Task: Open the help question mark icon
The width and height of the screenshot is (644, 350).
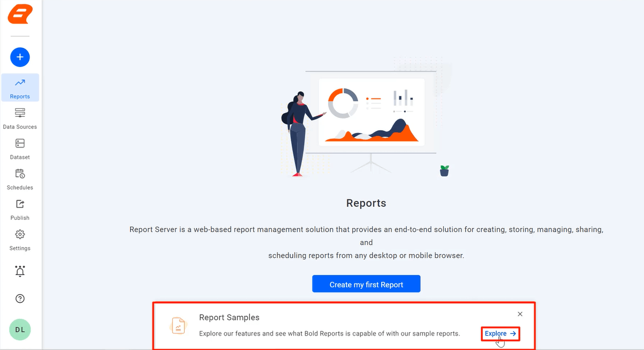Action: click(20, 299)
